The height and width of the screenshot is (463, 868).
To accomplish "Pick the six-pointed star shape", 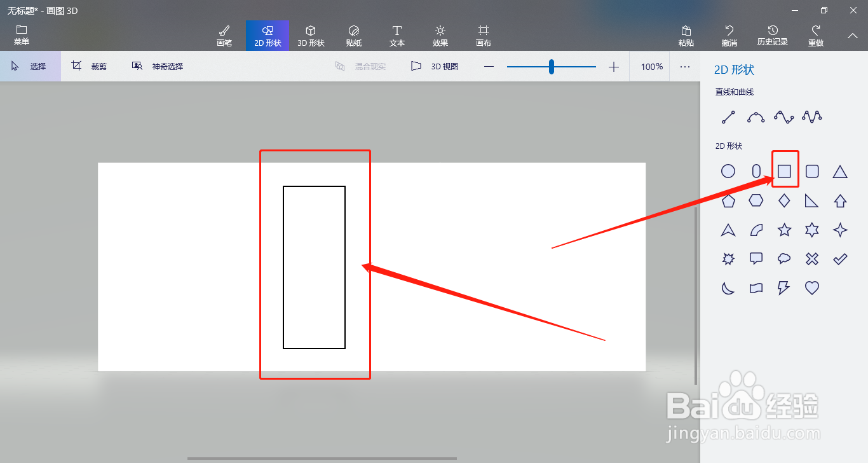I will 812,230.
